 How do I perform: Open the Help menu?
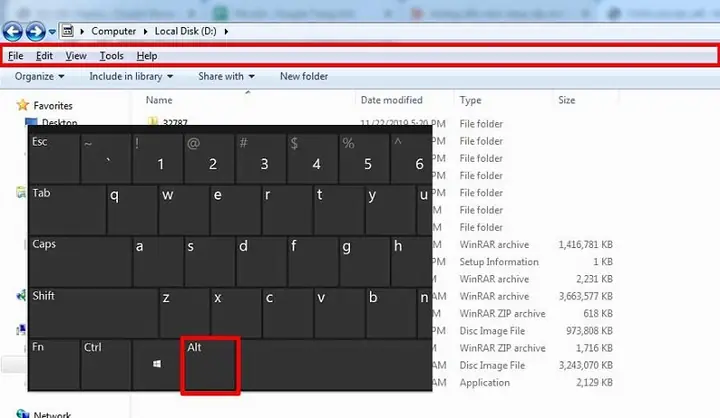click(147, 56)
